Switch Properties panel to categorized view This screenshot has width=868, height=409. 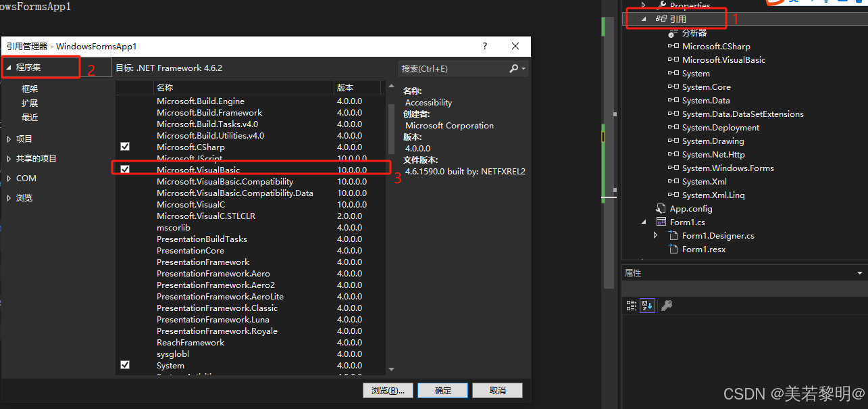631,305
